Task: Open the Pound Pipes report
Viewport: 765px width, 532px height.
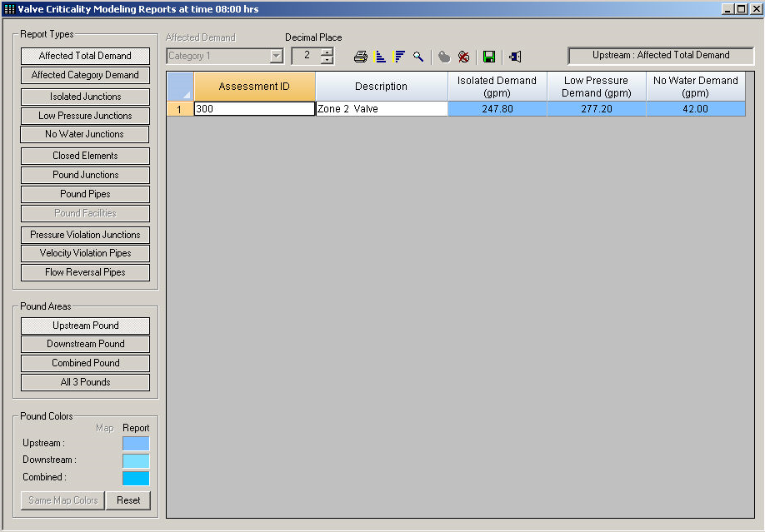Action: tap(85, 194)
